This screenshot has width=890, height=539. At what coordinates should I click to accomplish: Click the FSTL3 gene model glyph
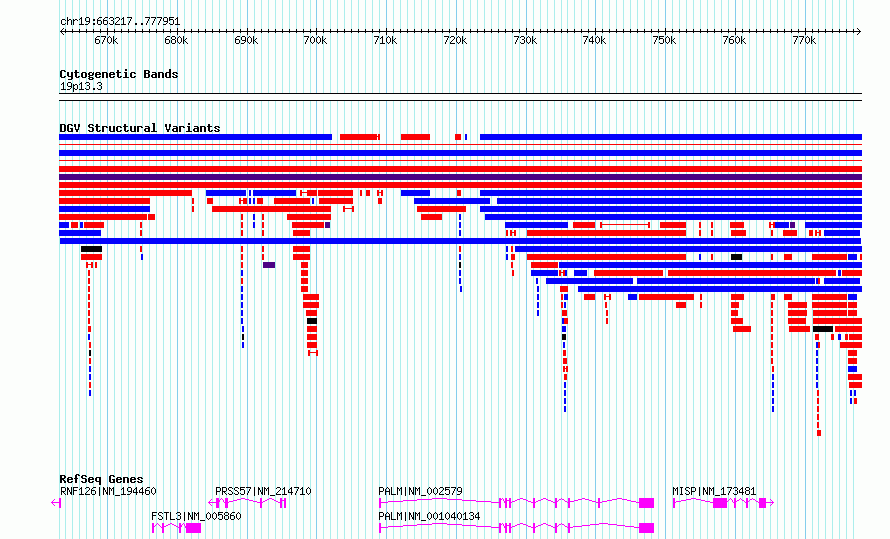177,528
